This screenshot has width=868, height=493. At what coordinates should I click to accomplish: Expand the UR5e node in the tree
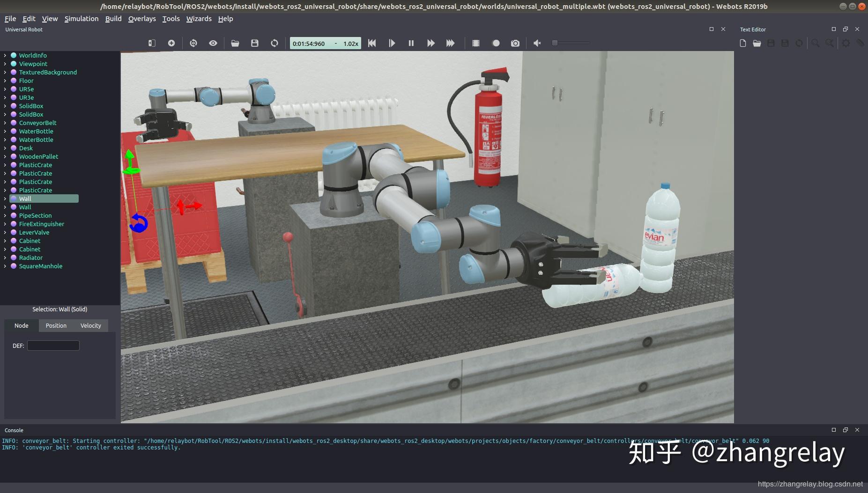5,89
